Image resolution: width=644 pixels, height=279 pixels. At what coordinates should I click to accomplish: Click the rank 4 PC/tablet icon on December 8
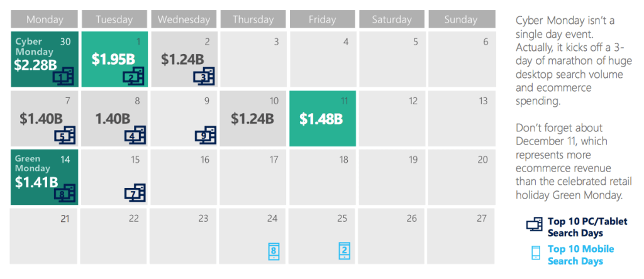click(133, 135)
